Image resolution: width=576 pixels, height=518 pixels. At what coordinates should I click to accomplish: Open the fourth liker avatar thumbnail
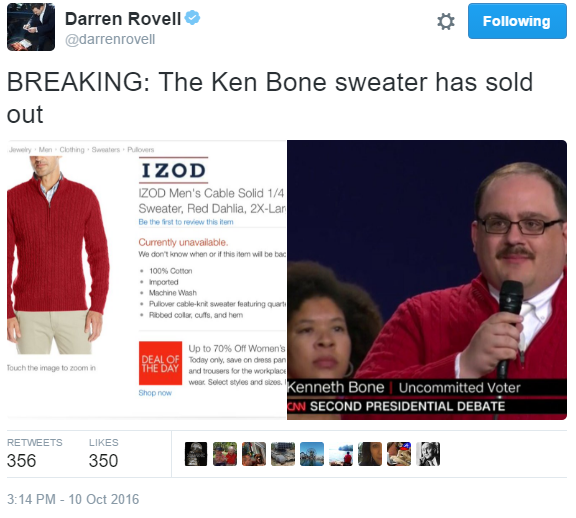pyautogui.click(x=283, y=454)
